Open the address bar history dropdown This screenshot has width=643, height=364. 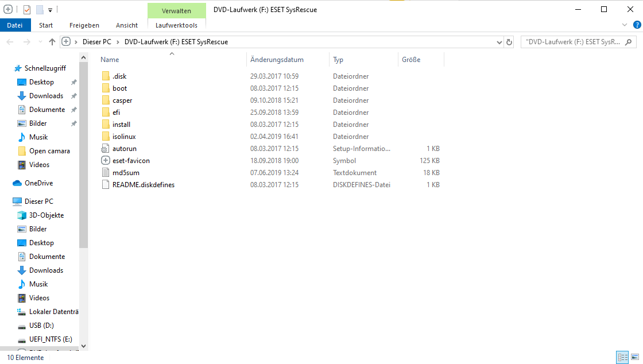click(x=499, y=42)
